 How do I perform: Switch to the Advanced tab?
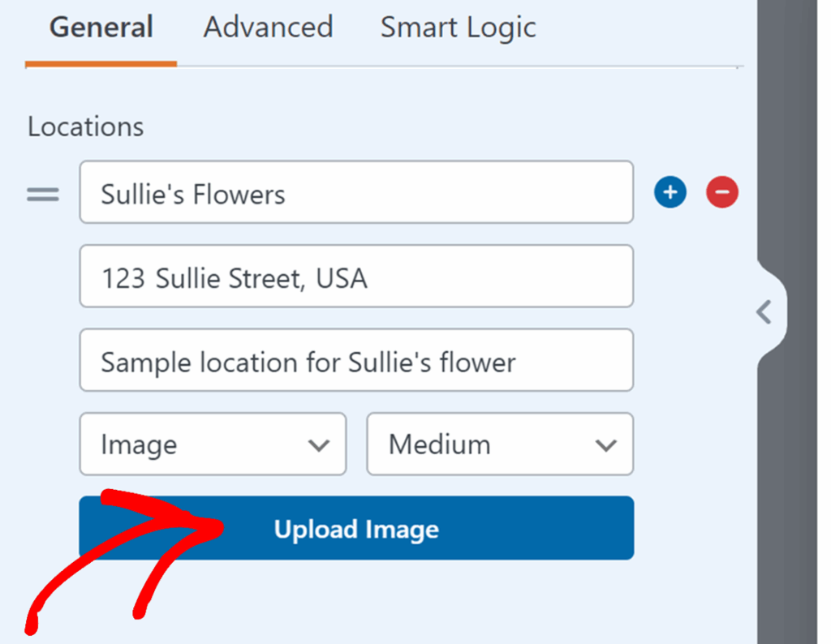tap(268, 27)
